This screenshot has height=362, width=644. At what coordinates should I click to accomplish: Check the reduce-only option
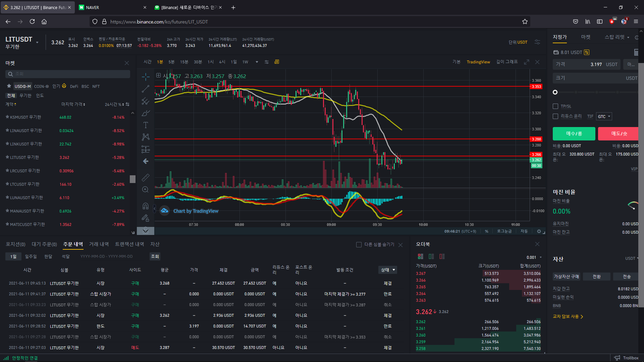tap(555, 116)
